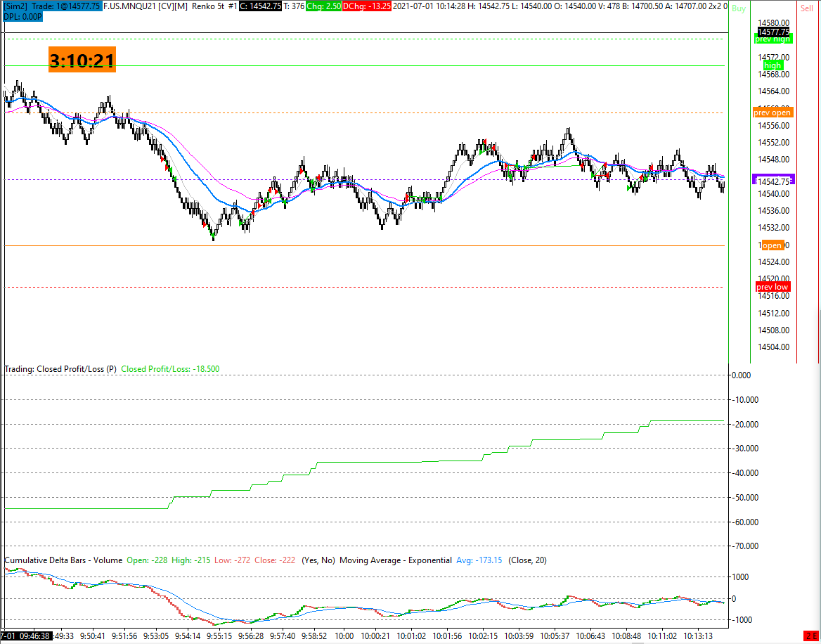Click the '7-01 09:46:38' start time label
The height and width of the screenshot is (644, 821).
(26, 636)
